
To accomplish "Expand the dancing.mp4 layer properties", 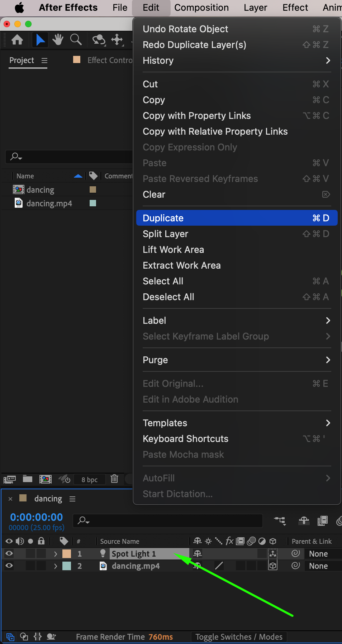I will point(55,566).
